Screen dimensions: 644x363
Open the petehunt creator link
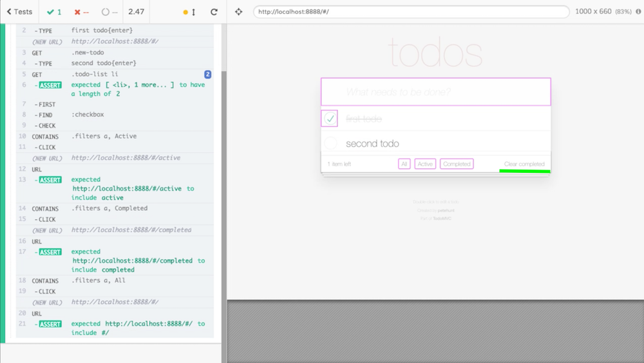446,210
